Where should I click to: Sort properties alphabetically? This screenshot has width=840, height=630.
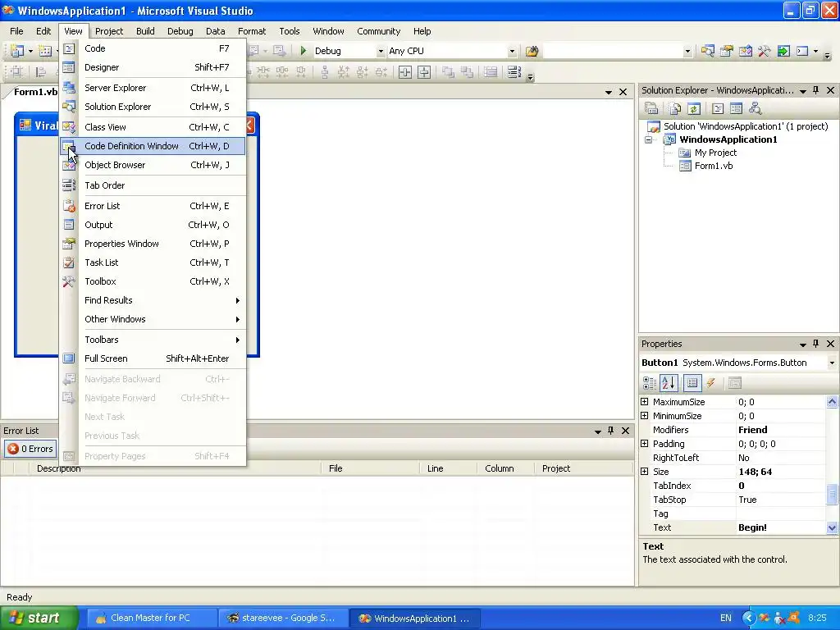pyautogui.click(x=669, y=383)
